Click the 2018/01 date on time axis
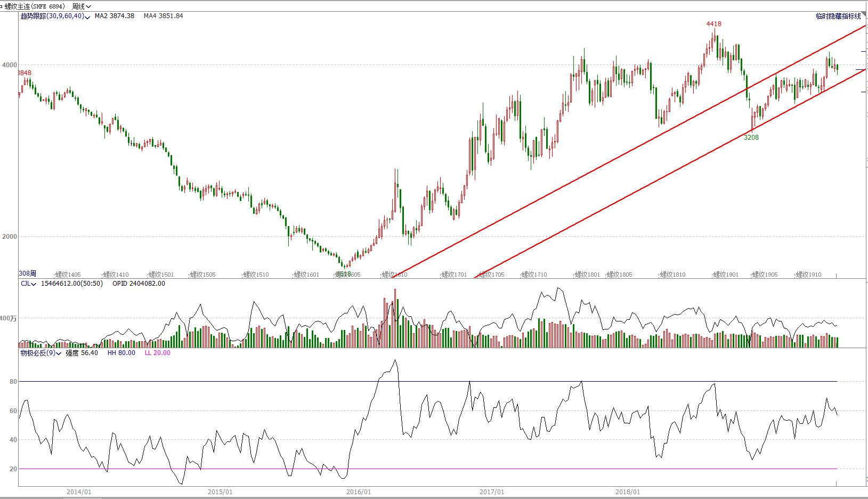 pyautogui.click(x=628, y=492)
